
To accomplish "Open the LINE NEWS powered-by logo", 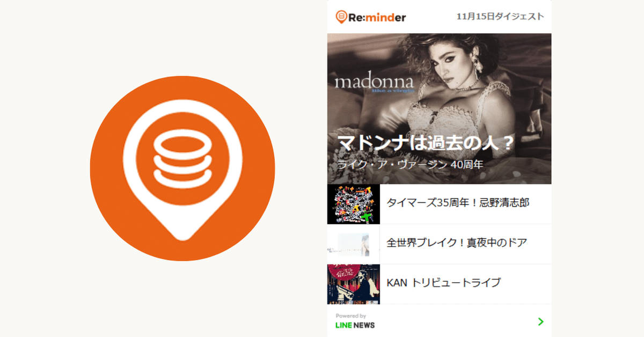I will pyautogui.click(x=355, y=325).
